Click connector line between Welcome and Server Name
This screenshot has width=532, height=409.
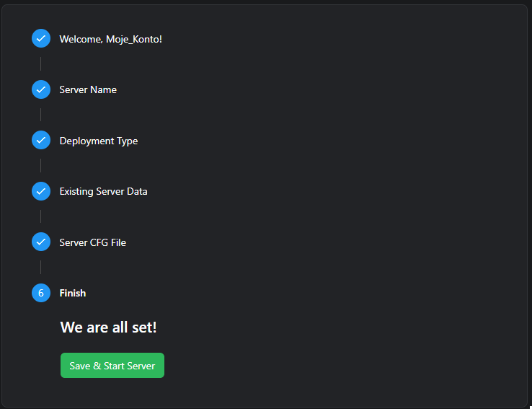pyautogui.click(x=41, y=64)
